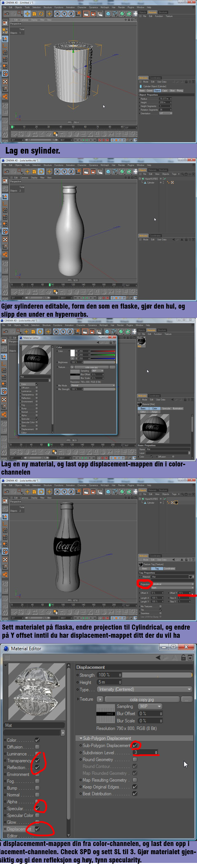The width and height of the screenshot is (197, 868).
Task: Click the Strength slider bar in Displacement panel
Action: click(x=157, y=675)
